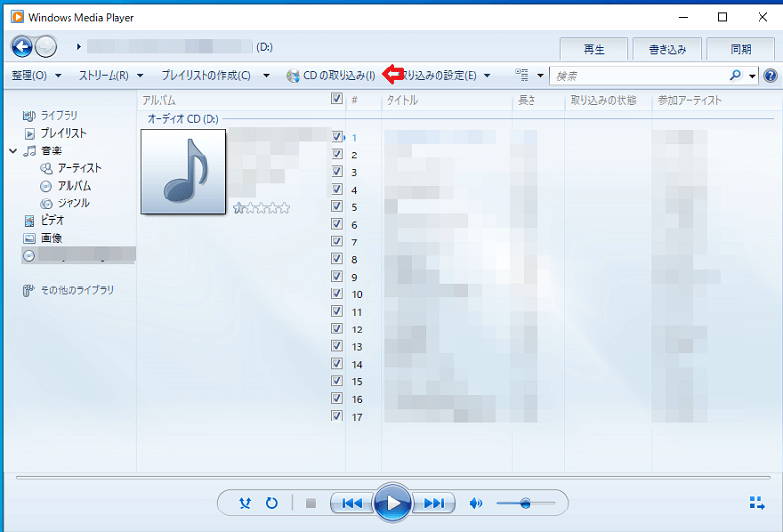Click プレイリストの作成(C) button
The width and height of the screenshot is (783, 532).
coord(206,76)
